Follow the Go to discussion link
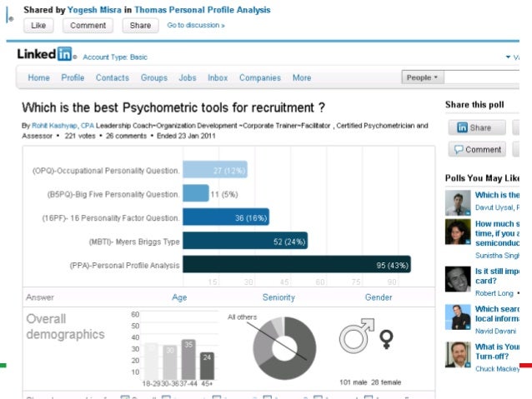 (196, 25)
